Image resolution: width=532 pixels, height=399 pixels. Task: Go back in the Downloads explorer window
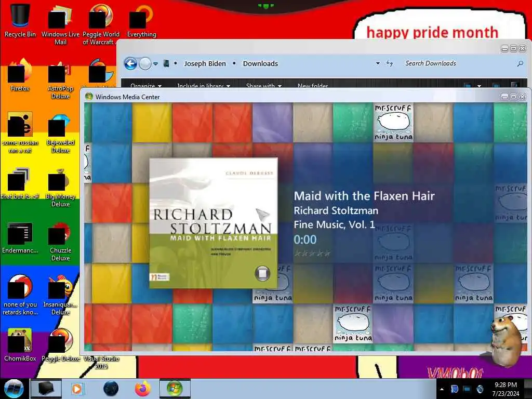point(130,63)
